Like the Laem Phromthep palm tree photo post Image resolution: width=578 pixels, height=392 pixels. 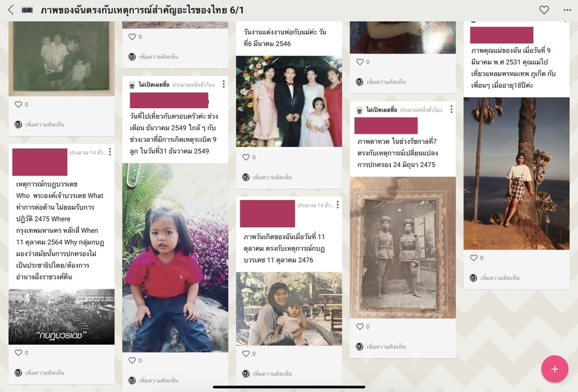[x=474, y=258]
